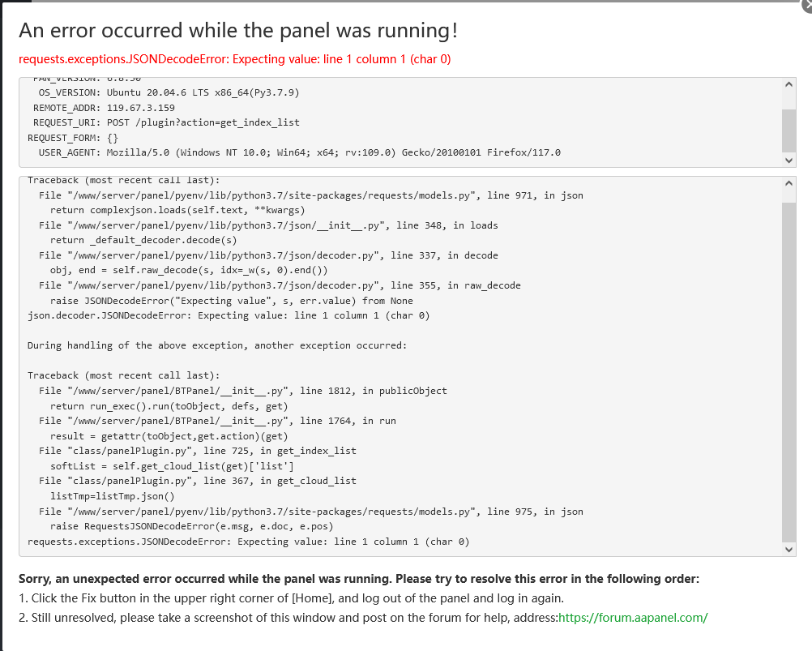The height and width of the screenshot is (651, 812).
Task: Click the 'raise RequestsJSONDecodeError' traceback line
Action: coord(193,526)
